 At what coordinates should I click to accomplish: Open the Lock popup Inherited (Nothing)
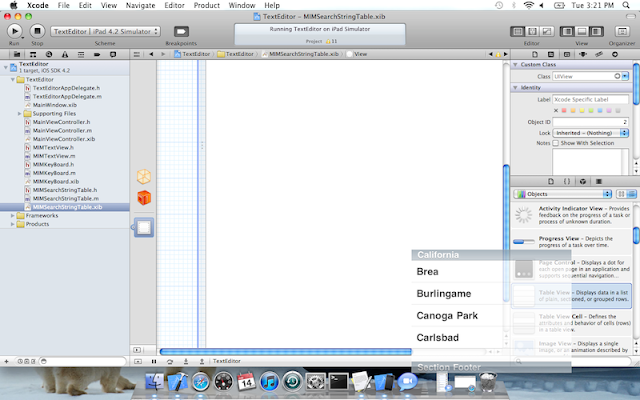point(590,133)
